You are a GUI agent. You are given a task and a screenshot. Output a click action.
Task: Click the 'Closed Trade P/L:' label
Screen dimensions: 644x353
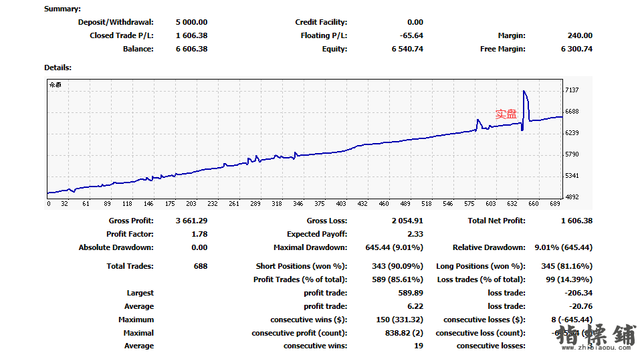122,35
